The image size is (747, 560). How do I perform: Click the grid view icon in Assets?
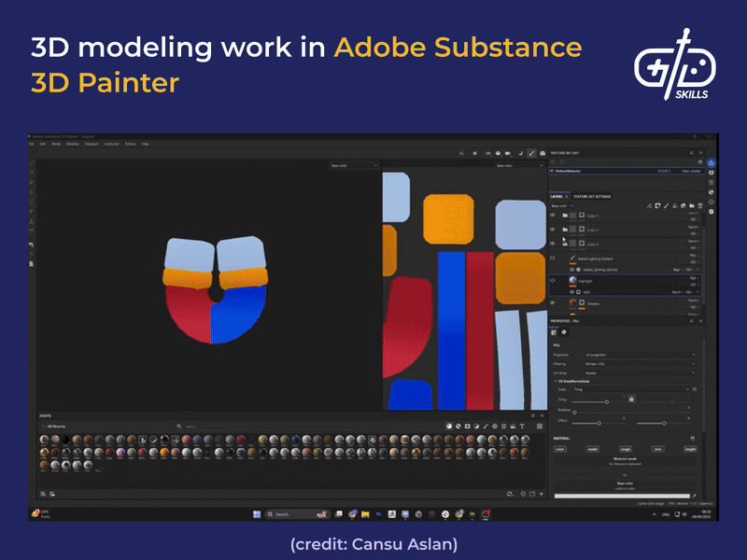coord(540,427)
